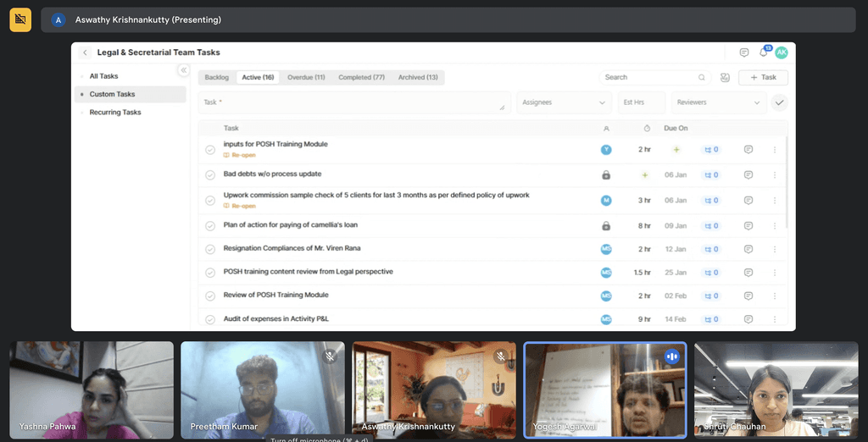
Task: Select Recurring Tasks in sidebar
Action: (131, 113)
